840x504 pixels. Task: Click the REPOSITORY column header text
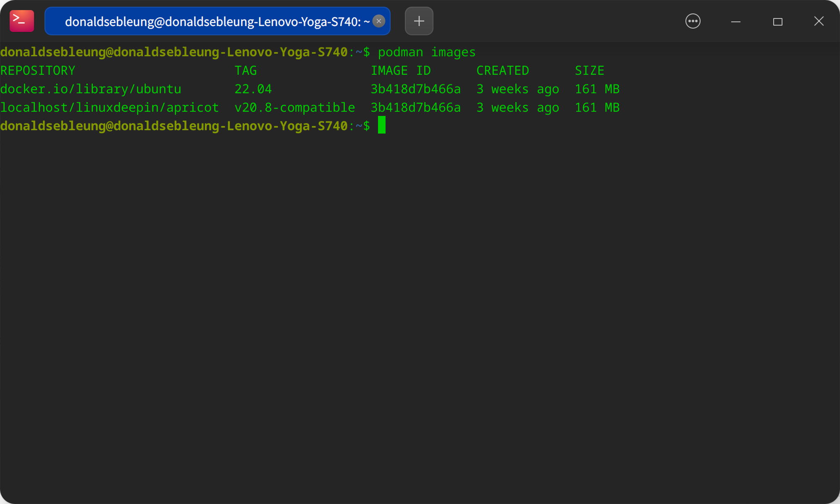point(38,70)
